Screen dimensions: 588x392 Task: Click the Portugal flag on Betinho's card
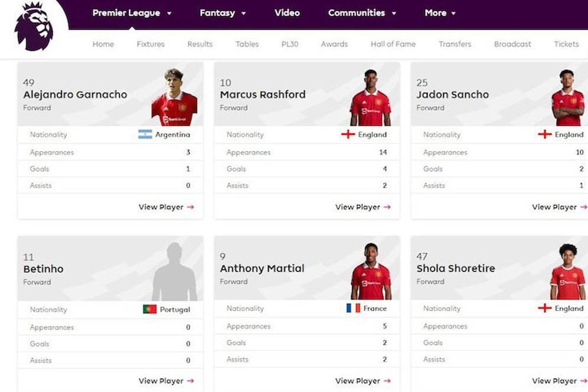click(149, 309)
